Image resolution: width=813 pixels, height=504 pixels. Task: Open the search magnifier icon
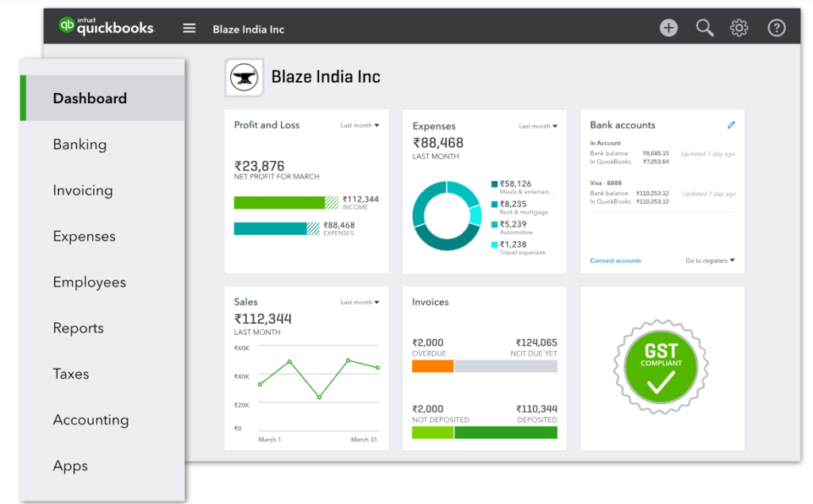704,29
